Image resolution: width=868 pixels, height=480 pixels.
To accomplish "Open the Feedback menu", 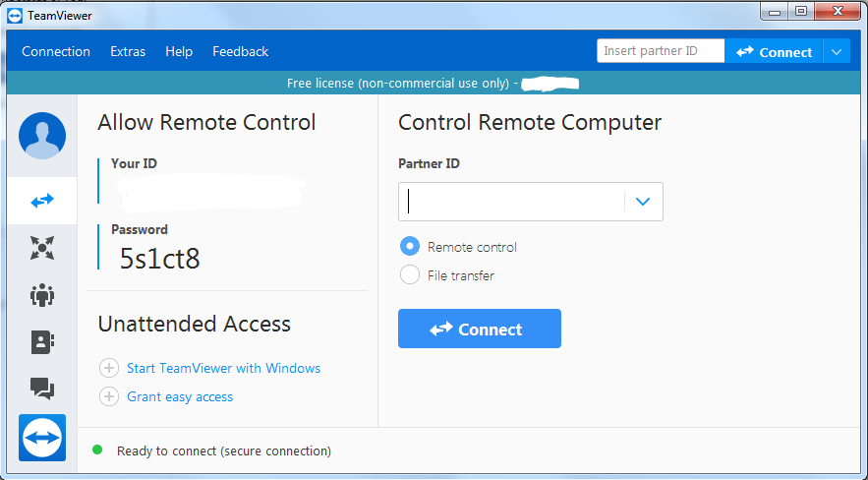I will (x=240, y=51).
